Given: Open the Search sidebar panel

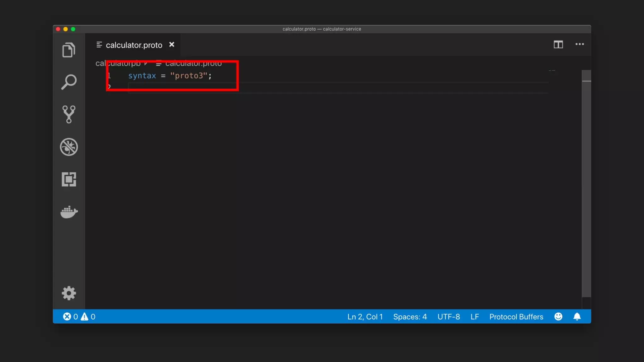Looking at the screenshot, I should tap(69, 82).
